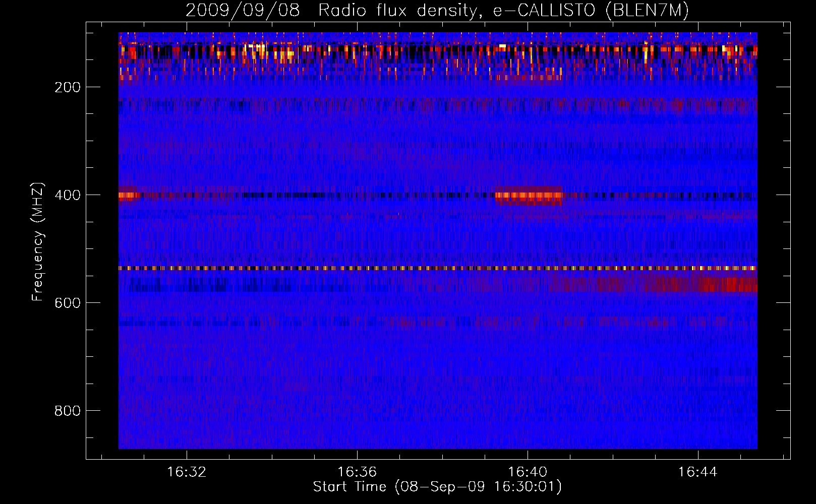Click the yellow interference line near 535 MHz

click(x=438, y=268)
